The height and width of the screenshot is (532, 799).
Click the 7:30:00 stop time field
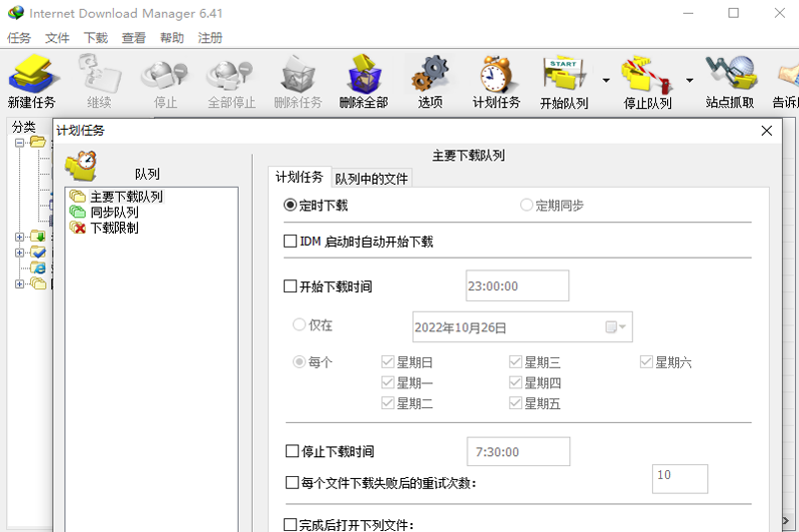coord(517,452)
